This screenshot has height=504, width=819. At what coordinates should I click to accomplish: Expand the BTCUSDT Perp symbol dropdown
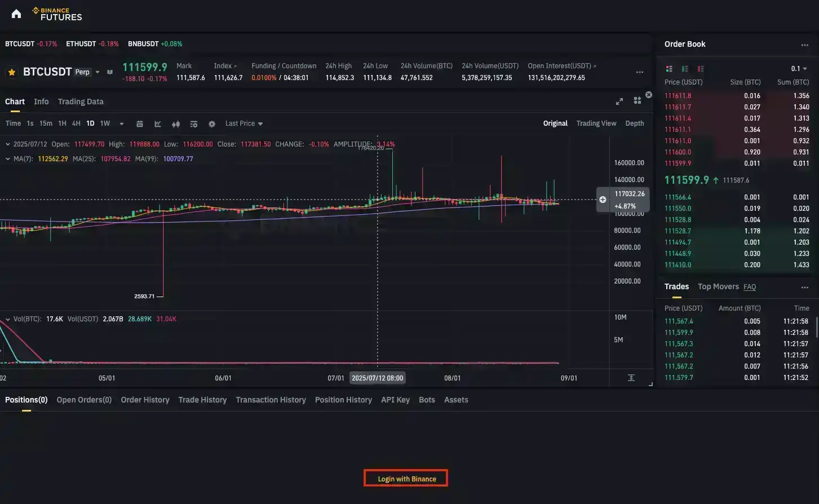tap(98, 72)
